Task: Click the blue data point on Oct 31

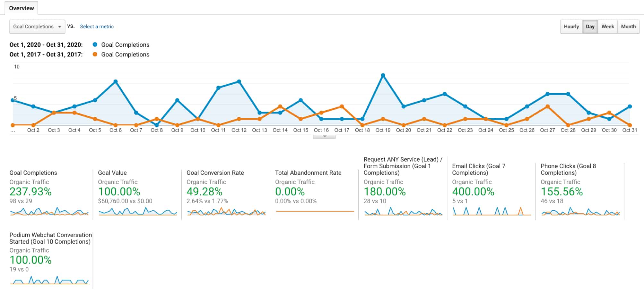Action: [x=630, y=106]
